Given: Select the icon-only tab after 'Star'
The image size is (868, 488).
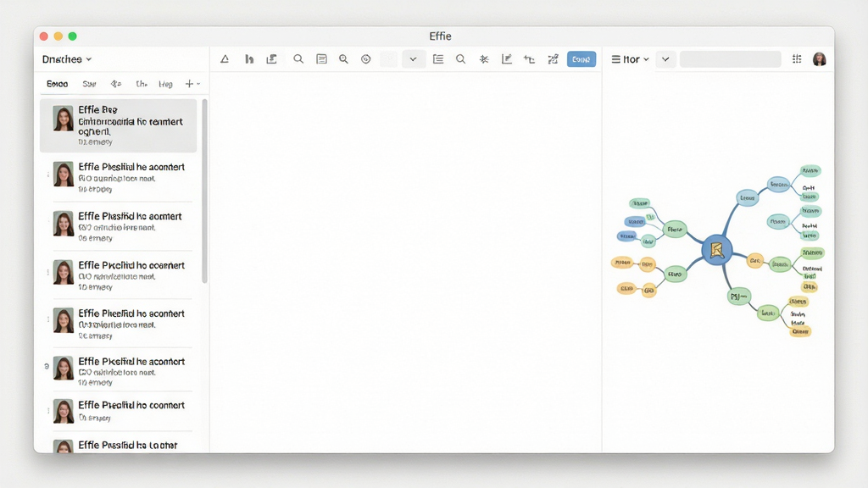Looking at the screenshot, I should 115,84.
